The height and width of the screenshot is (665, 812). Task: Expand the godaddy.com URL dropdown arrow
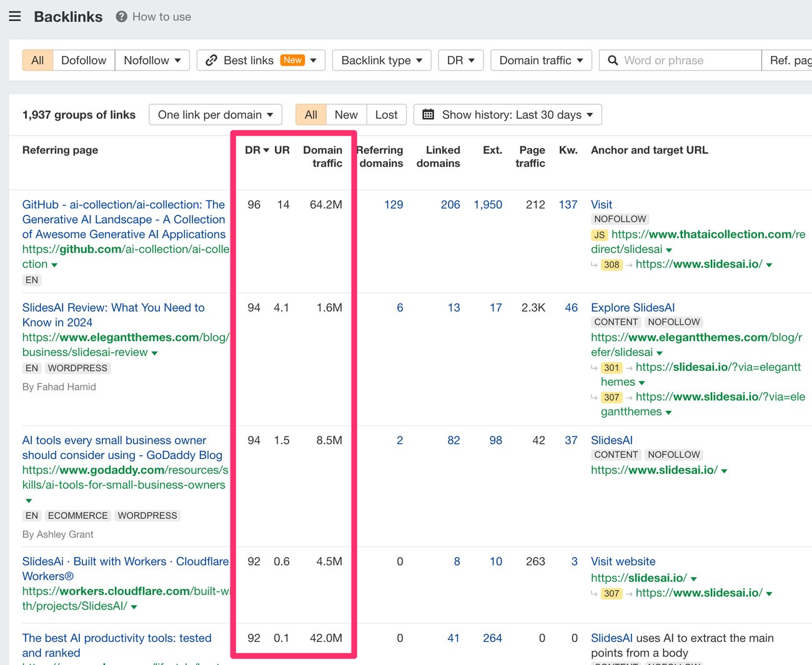29,501
